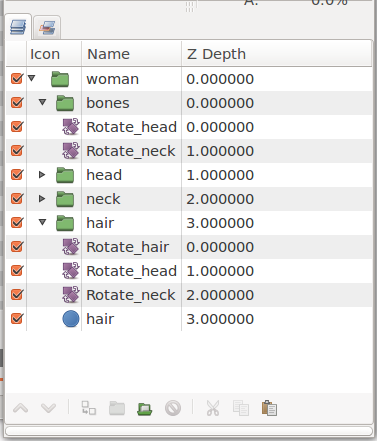Viewport: 377px width, 441px height.
Task: Open the Sets panel tab icon
Action: pyautogui.click(x=47, y=28)
